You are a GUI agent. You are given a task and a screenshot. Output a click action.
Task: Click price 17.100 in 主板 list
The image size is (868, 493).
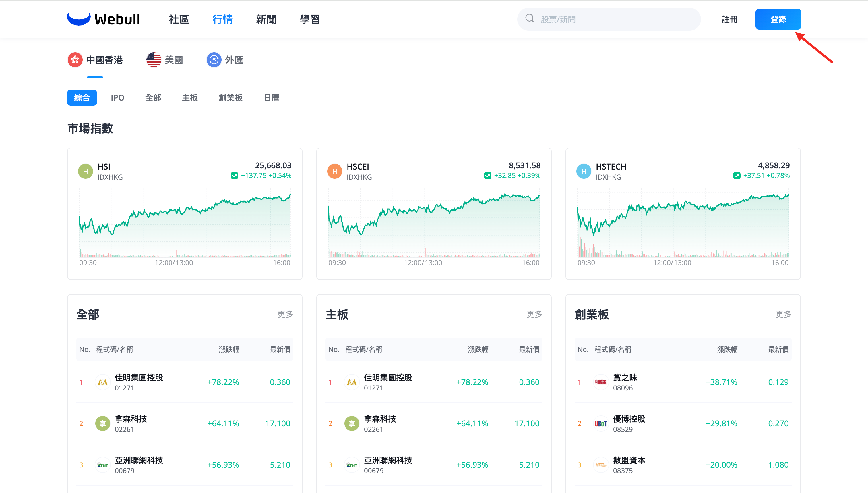click(527, 423)
